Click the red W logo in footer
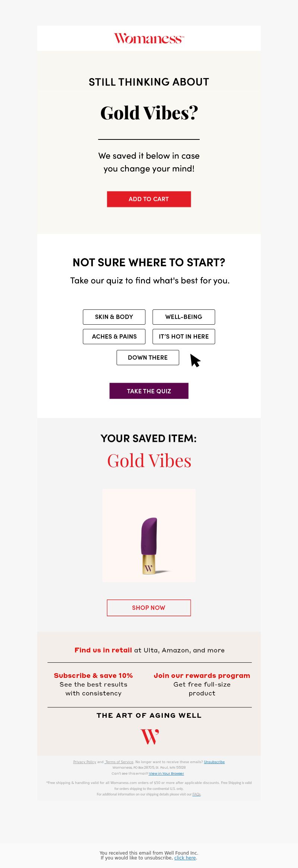This screenshot has height=868, width=298. click(149, 736)
